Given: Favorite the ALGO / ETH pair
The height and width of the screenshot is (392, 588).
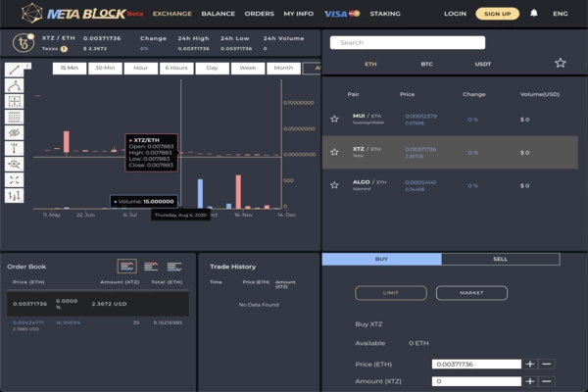Looking at the screenshot, I should 334,185.
